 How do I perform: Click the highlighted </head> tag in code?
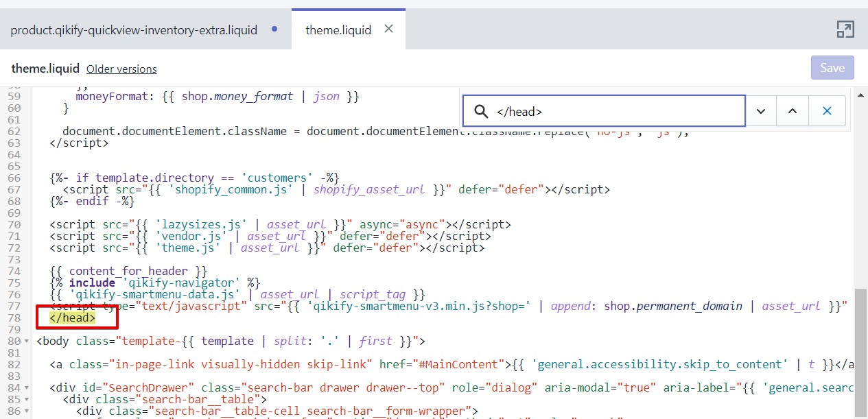73,318
